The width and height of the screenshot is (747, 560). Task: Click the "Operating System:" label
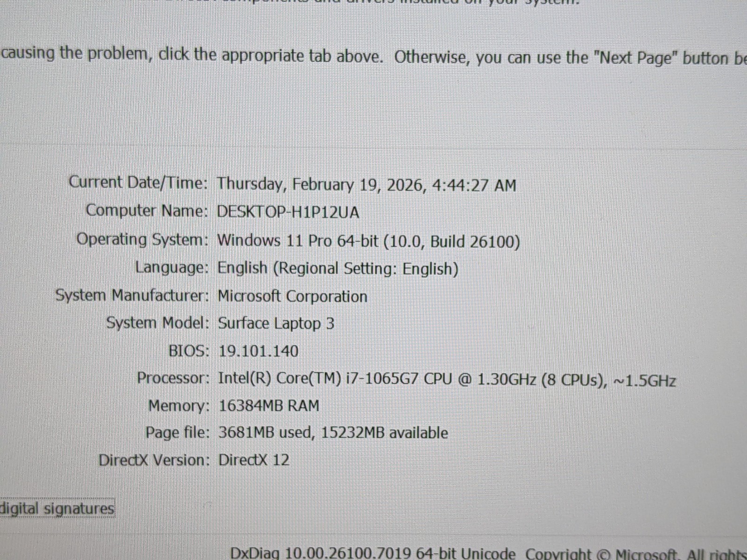tap(142, 239)
